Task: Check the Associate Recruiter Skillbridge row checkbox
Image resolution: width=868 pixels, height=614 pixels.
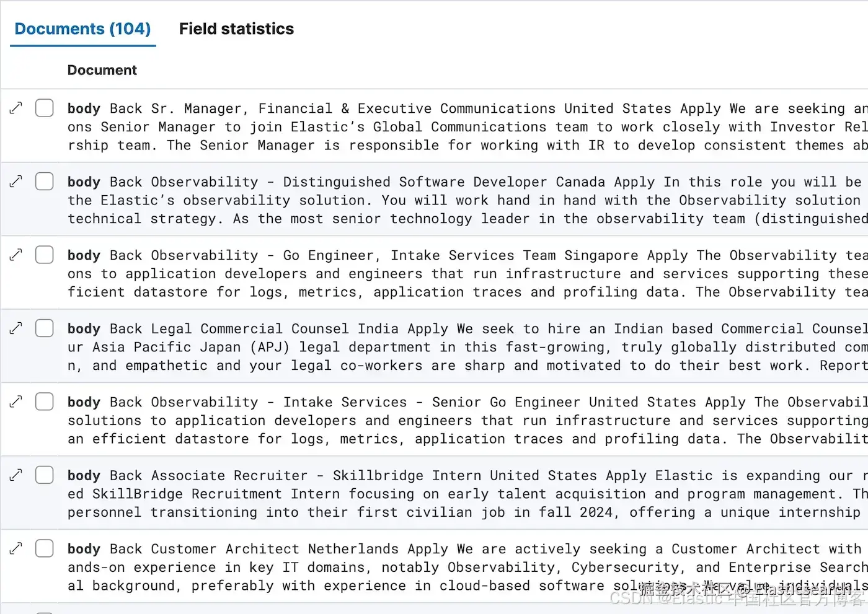Action: point(45,475)
